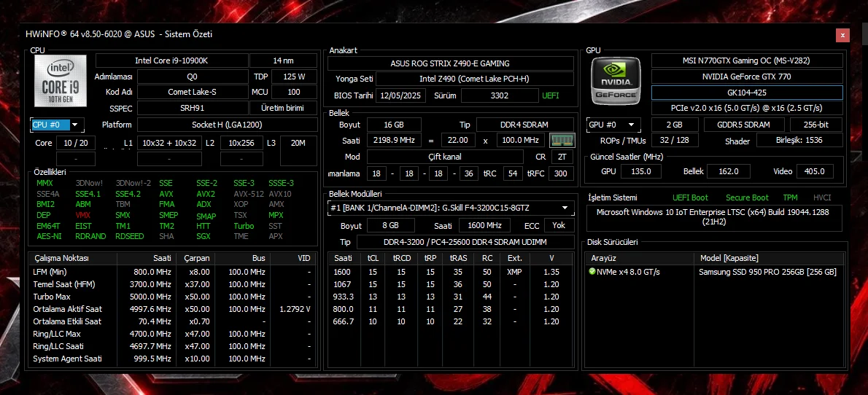Click the BIOS date 12/05/2025 value
The height and width of the screenshot is (395, 868).
click(400, 95)
